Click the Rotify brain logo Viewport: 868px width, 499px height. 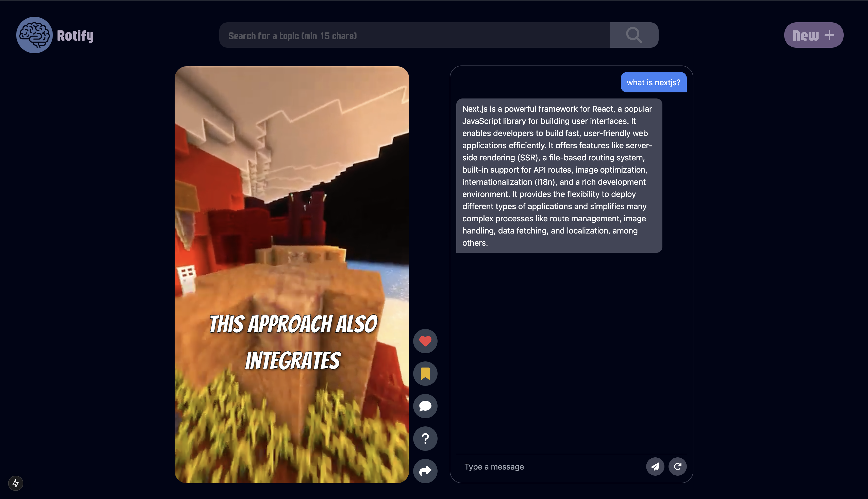[x=34, y=35]
